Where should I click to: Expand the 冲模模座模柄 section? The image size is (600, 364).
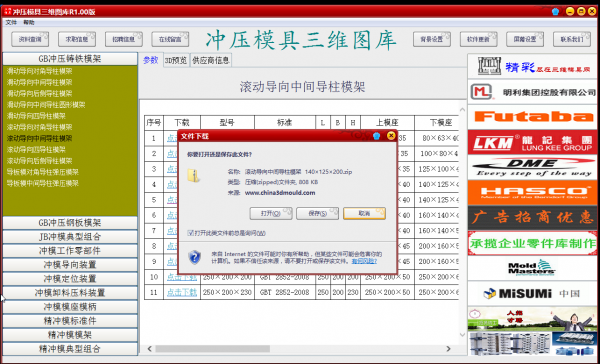70,307
